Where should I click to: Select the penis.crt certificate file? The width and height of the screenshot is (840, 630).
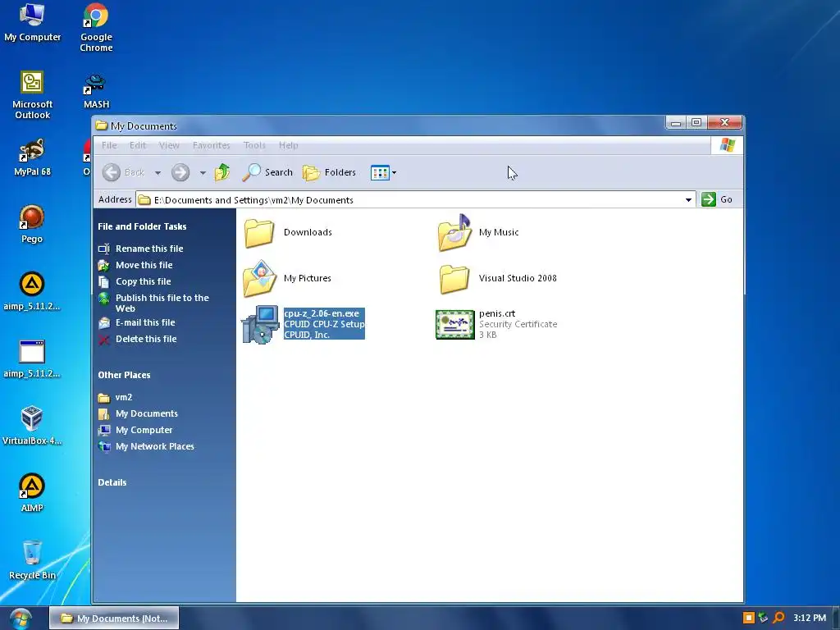496,324
